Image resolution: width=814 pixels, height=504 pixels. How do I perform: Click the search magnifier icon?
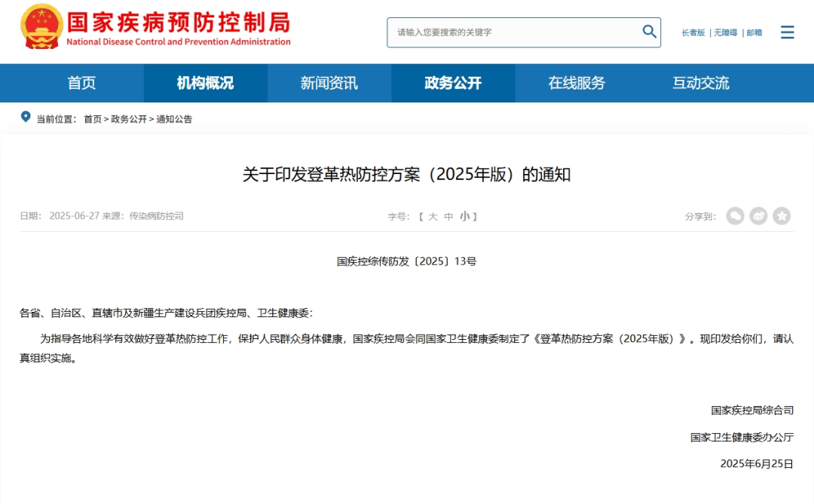tap(649, 32)
